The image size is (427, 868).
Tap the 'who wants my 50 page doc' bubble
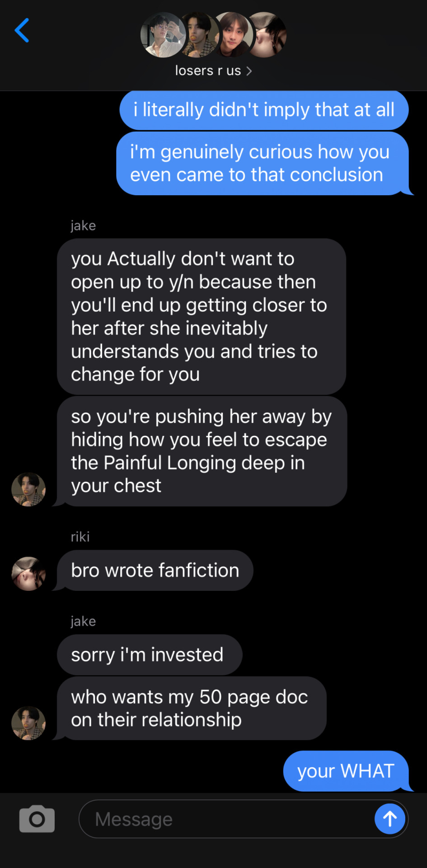(x=192, y=708)
